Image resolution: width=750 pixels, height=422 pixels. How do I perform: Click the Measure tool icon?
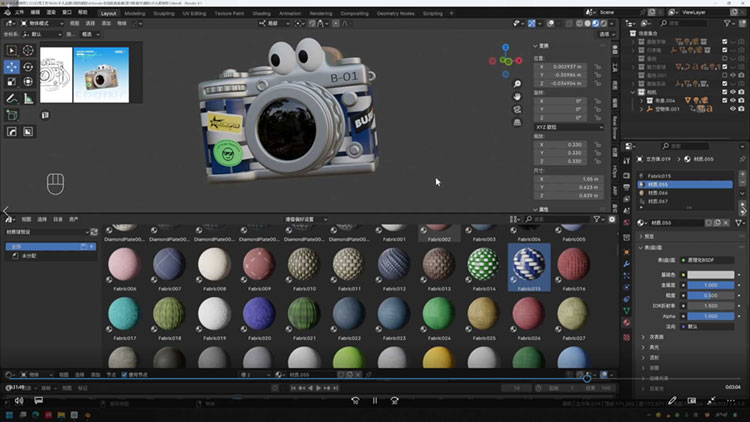pyautogui.click(x=28, y=98)
